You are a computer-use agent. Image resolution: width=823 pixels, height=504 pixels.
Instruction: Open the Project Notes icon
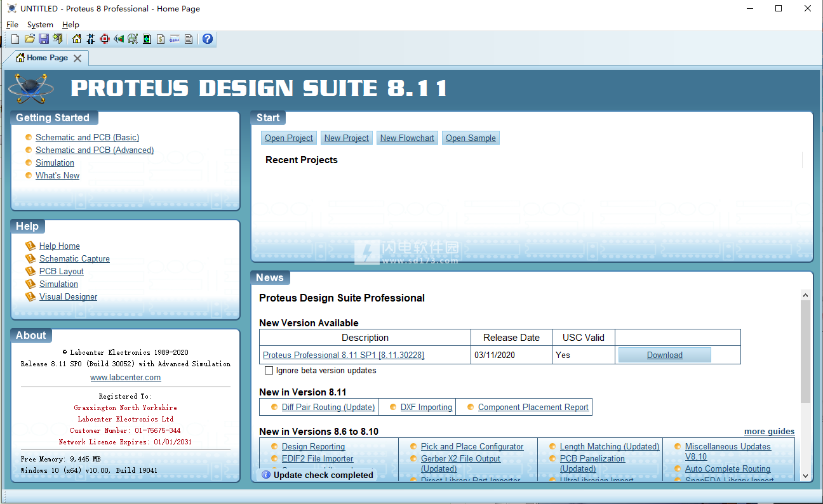(189, 39)
